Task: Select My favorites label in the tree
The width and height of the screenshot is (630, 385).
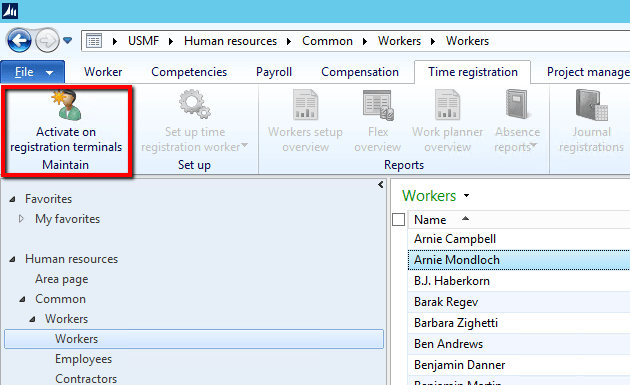Action: tap(68, 219)
